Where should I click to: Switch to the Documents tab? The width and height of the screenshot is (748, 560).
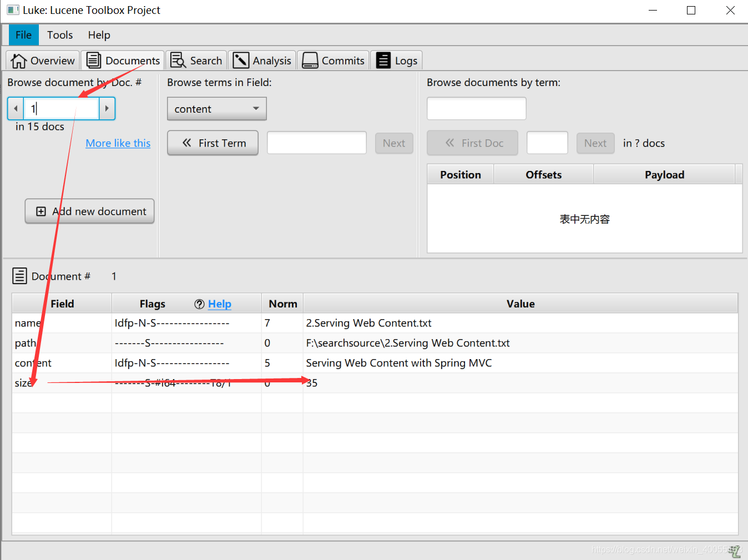point(123,60)
